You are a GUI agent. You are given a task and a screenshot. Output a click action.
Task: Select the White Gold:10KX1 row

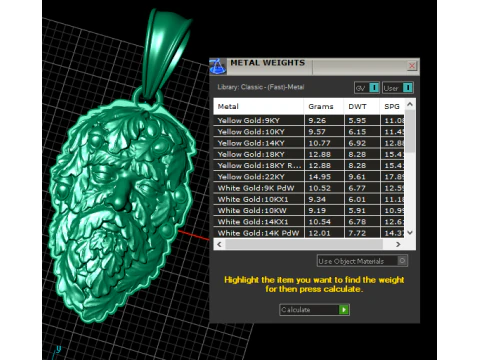click(309, 199)
